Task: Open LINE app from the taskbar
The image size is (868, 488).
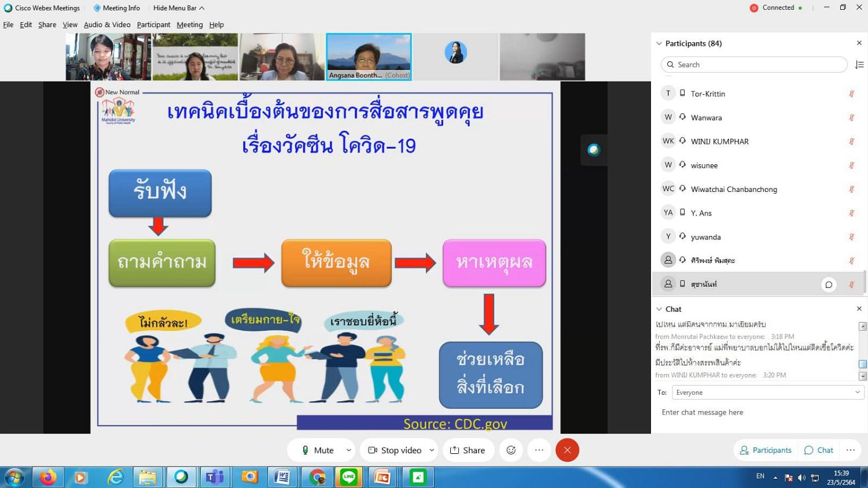Action: [x=349, y=477]
